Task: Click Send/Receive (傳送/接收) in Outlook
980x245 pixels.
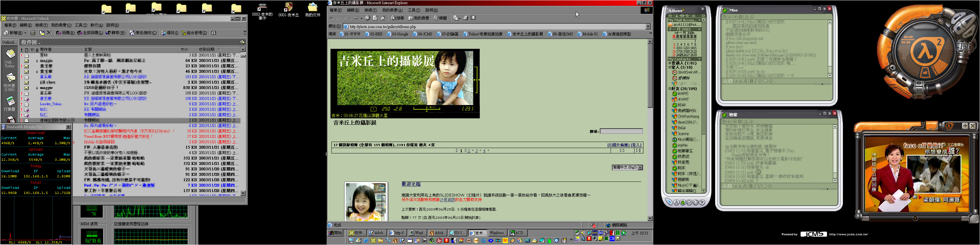Action: [x=143, y=33]
